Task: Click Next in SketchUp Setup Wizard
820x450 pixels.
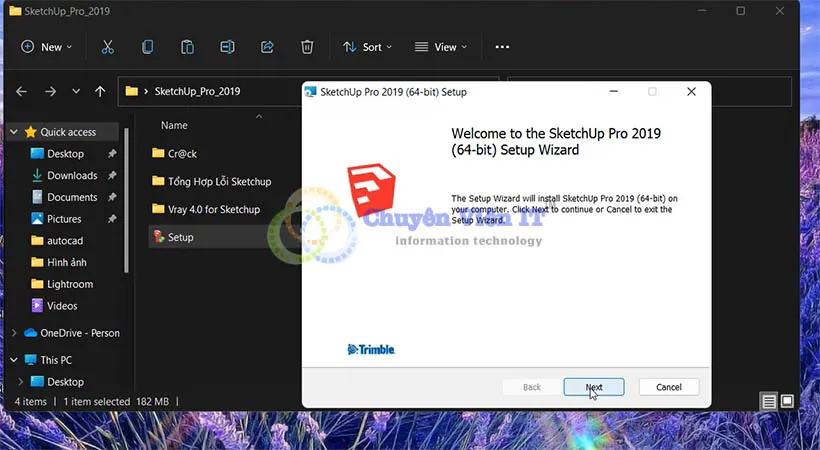Action: (594, 387)
